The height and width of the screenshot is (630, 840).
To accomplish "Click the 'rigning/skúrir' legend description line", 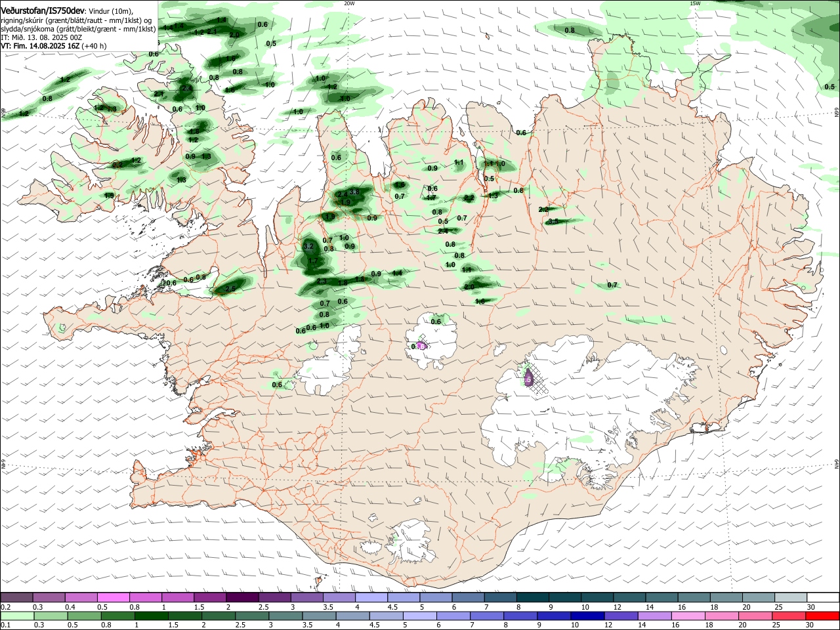I will click(x=77, y=20).
